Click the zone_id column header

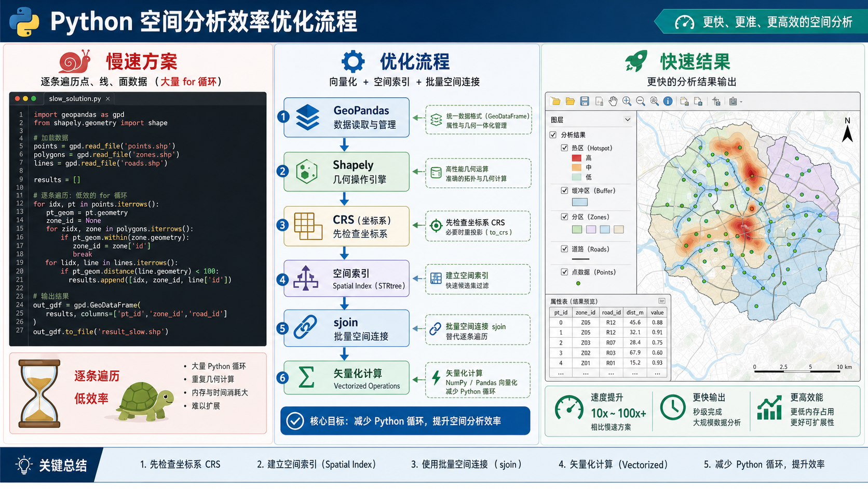(x=586, y=312)
